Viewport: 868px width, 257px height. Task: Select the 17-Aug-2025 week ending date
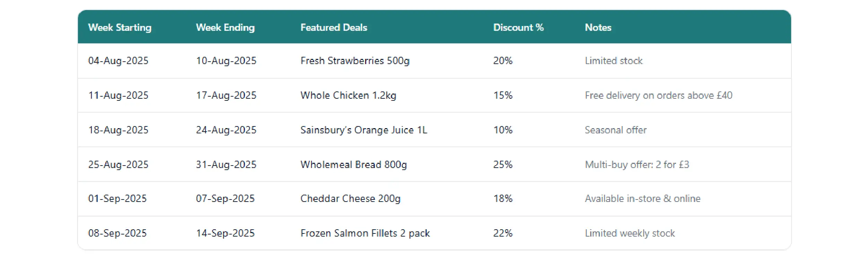(x=226, y=95)
